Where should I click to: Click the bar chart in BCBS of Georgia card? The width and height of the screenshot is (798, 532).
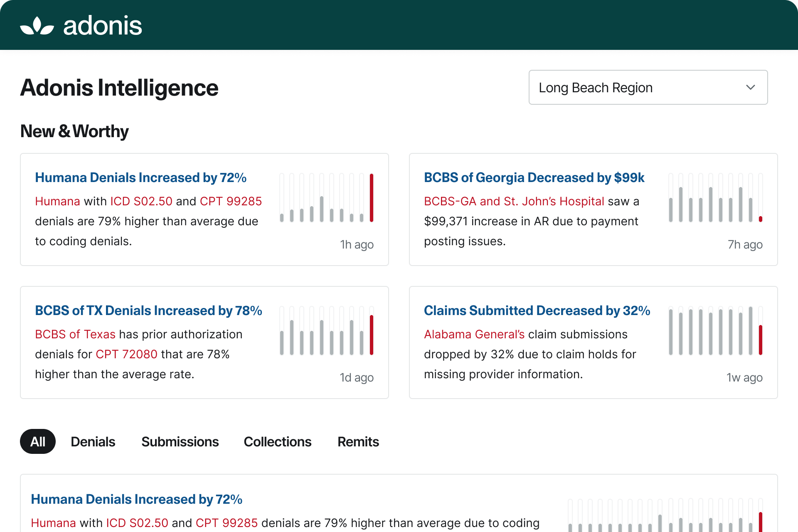pos(716,198)
